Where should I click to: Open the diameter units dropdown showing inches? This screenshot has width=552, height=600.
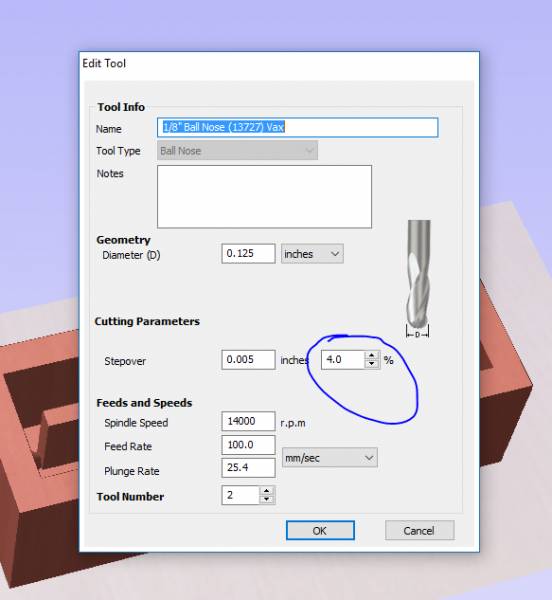coord(312,254)
